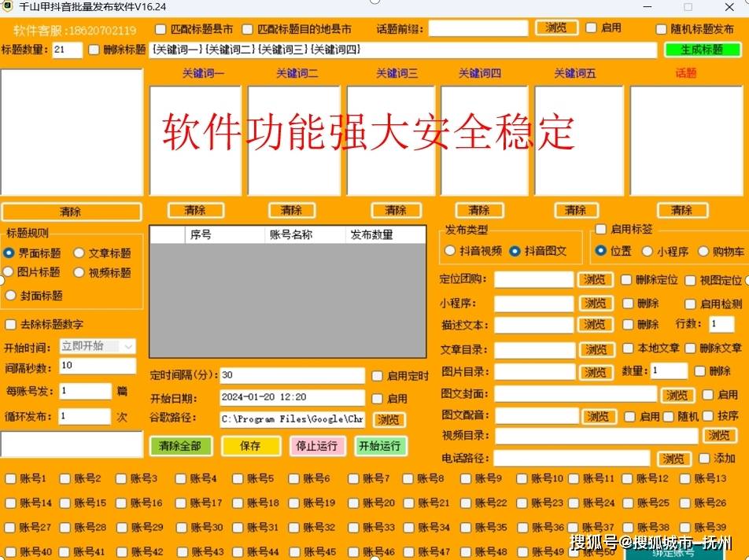749x560 pixels.
Task: Click the 谷歌路径 input field
Action: click(x=293, y=419)
